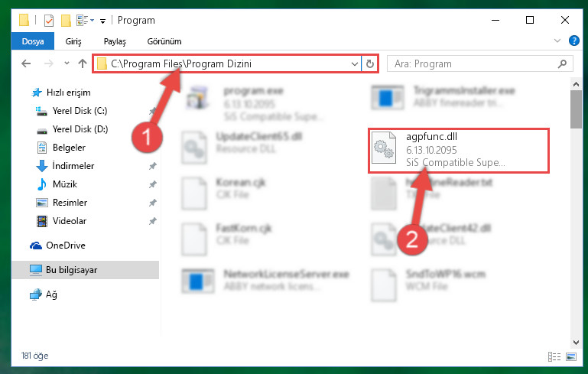The image size is (588, 374).
Task: Expand the ribbon with the chevron
Action: (x=557, y=41)
